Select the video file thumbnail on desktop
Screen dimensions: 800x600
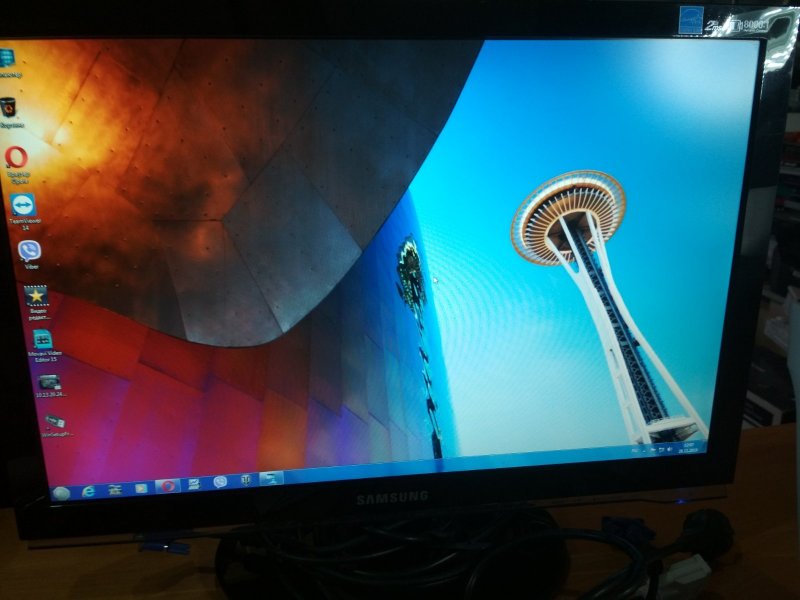tap(48, 383)
